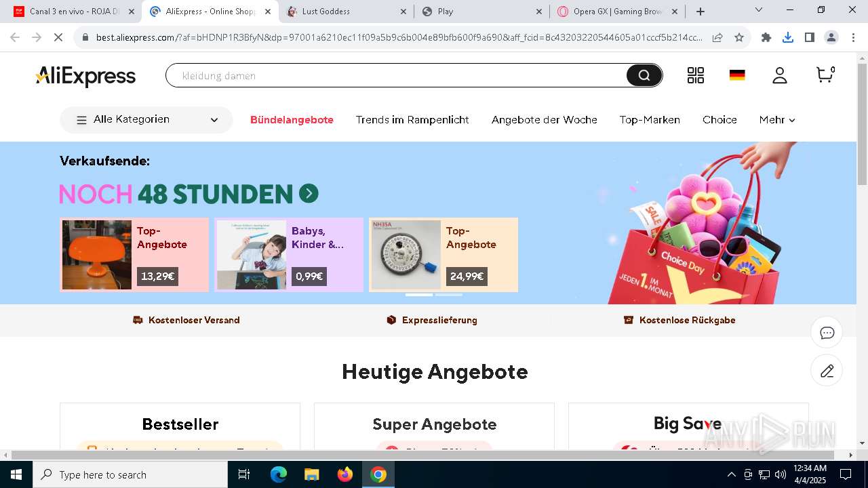Open the Chrome extensions puzzle icon

coord(766,38)
